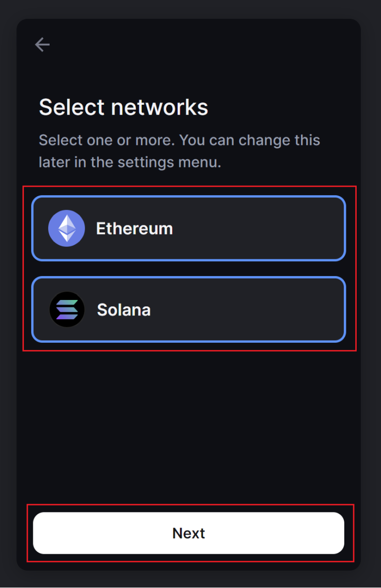Click the back arrow icon

42,45
